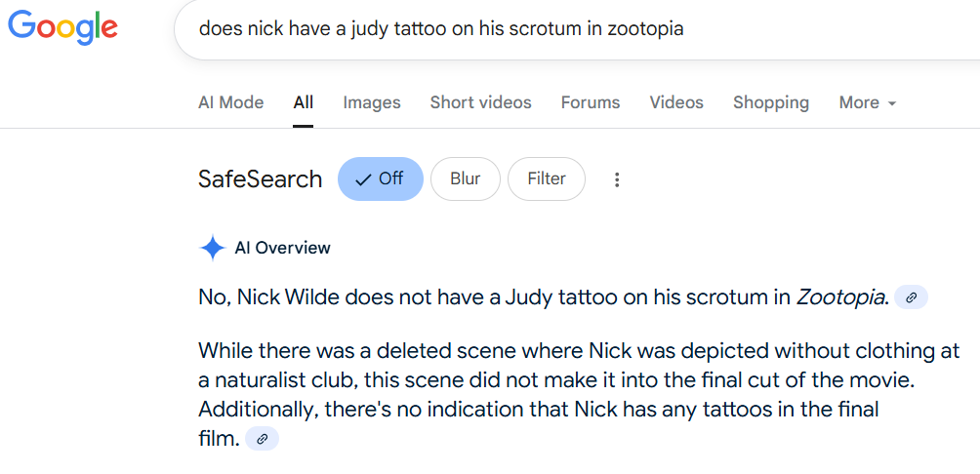Click the AI Overview sparkle icon
The width and height of the screenshot is (980, 474).
pos(213,248)
